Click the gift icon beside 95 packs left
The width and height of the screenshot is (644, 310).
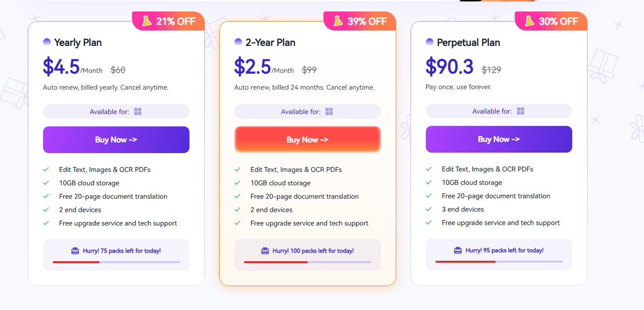[x=458, y=250]
